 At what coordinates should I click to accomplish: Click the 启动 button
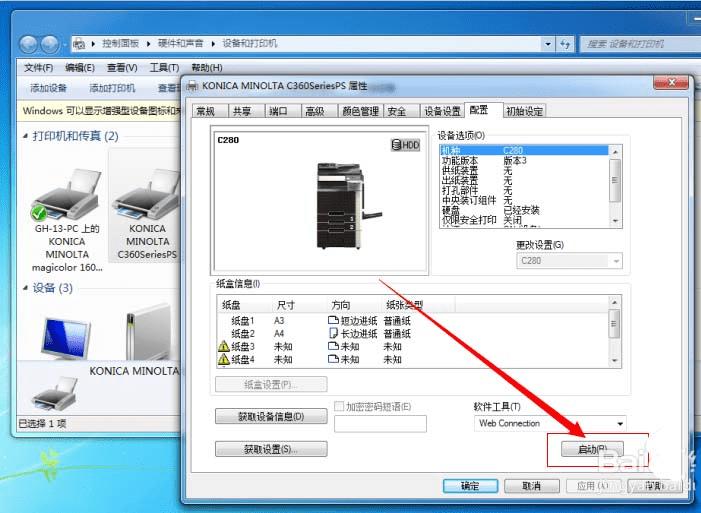point(592,449)
